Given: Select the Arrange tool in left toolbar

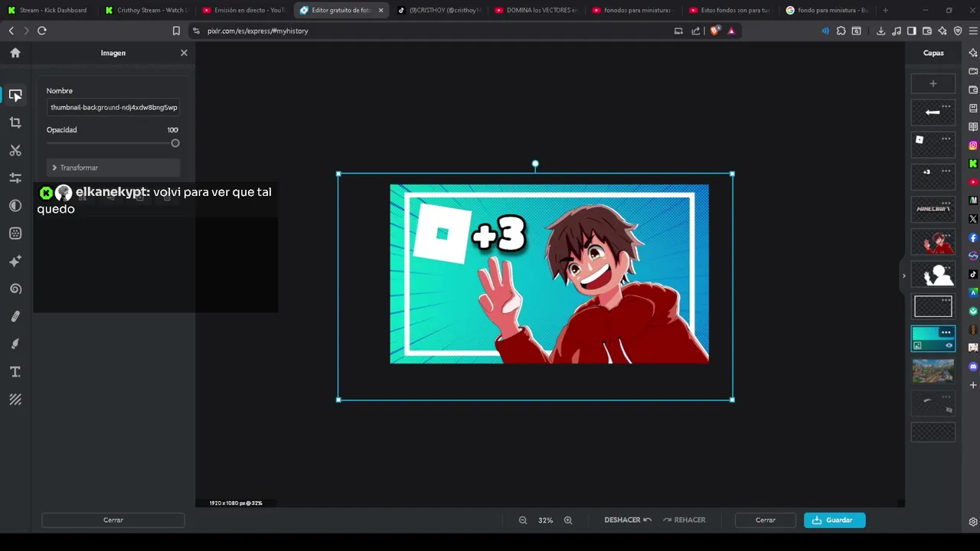Looking at the screenshot, I should pyautogui.click(x=15, y=95).
